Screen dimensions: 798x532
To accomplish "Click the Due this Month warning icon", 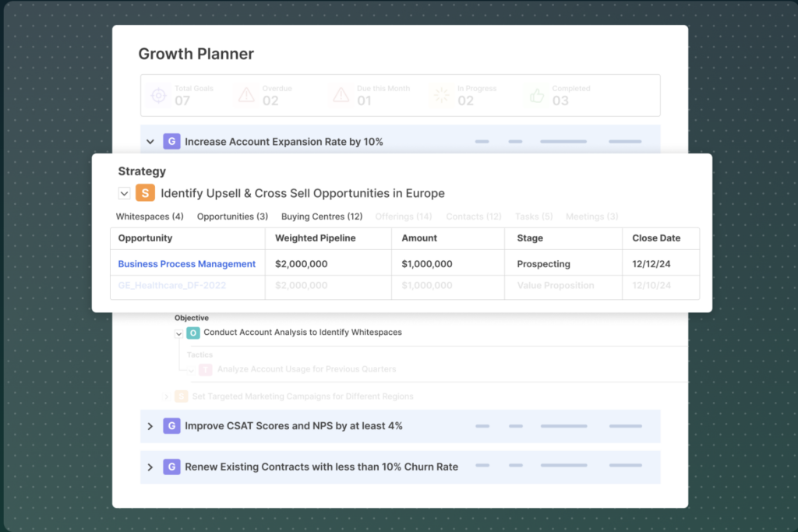I will 341,95.
